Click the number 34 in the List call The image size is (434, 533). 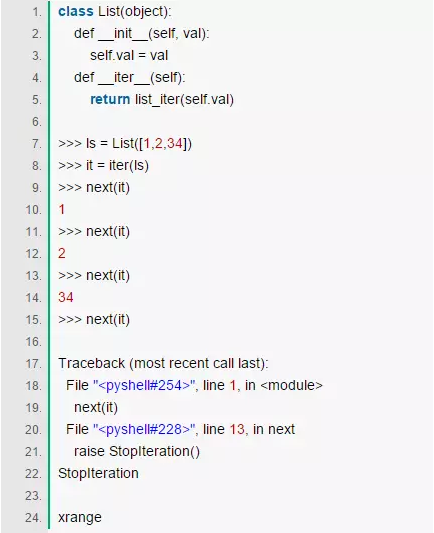click(x=175, y=143)
